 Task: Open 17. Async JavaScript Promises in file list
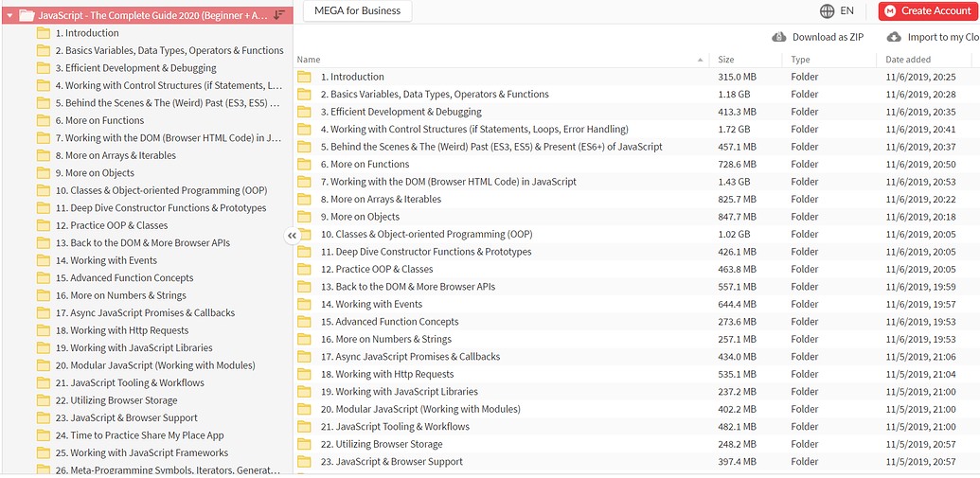[410, 357]
